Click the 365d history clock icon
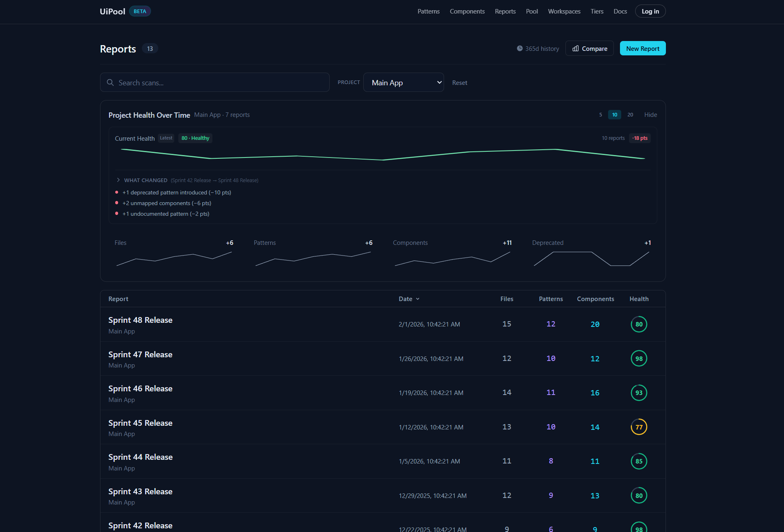The width and height of the screenshot is (784, 532). (x=520, y=48)
